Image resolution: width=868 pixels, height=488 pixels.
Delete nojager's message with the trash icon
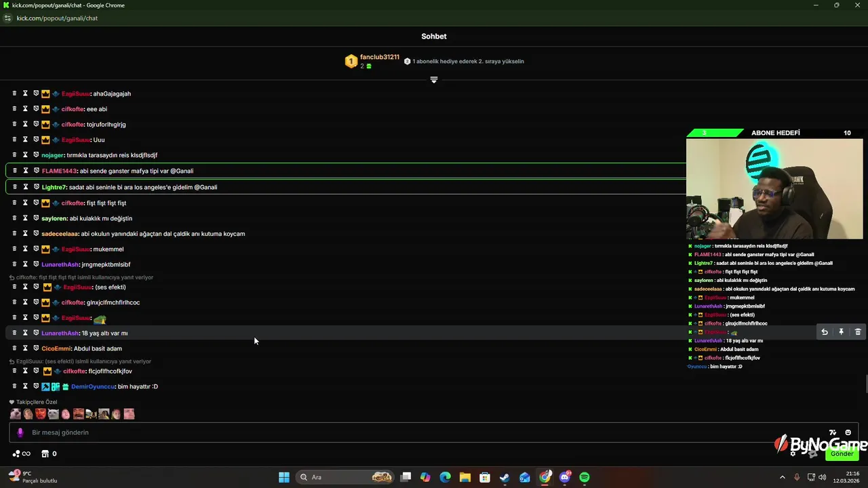14,155
